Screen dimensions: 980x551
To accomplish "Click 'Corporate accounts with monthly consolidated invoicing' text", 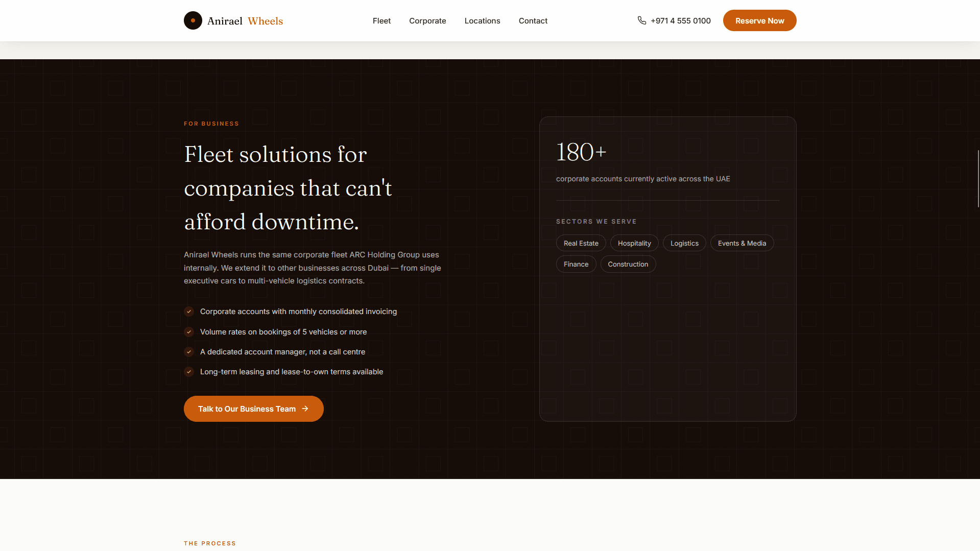I will coord(298,312).
